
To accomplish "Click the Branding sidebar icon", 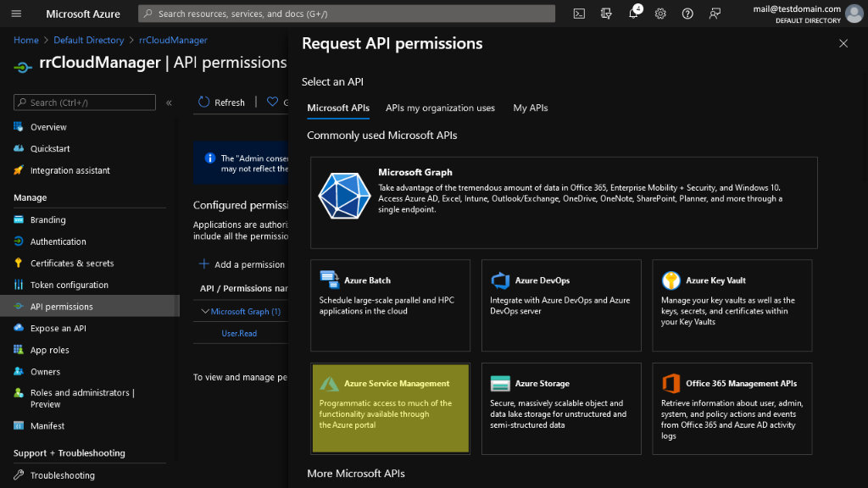I will coord(19,219).
